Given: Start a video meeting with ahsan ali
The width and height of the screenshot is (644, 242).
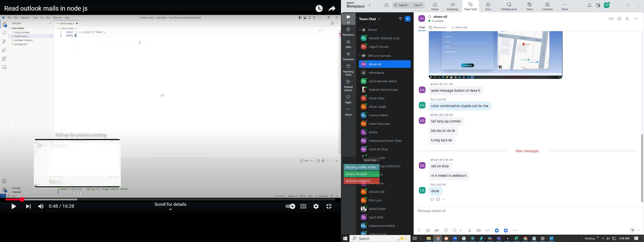Looking at the screenshot, I should (611, 19).
